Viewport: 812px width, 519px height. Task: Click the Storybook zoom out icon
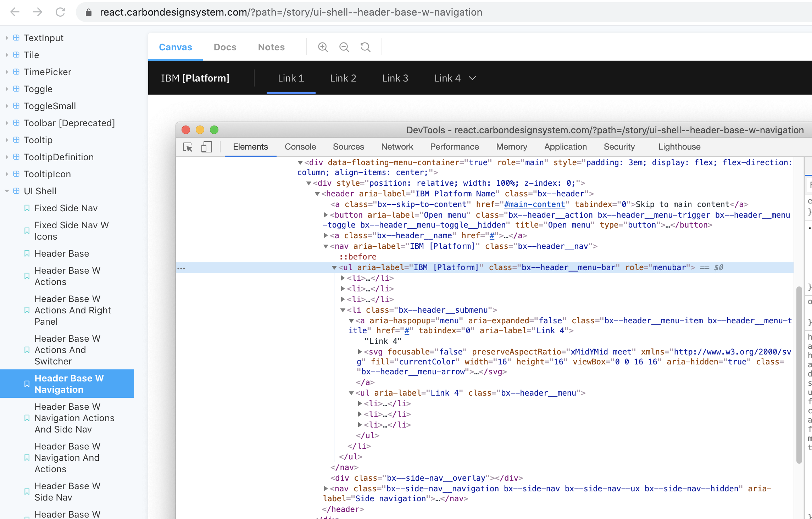[344, 47]
